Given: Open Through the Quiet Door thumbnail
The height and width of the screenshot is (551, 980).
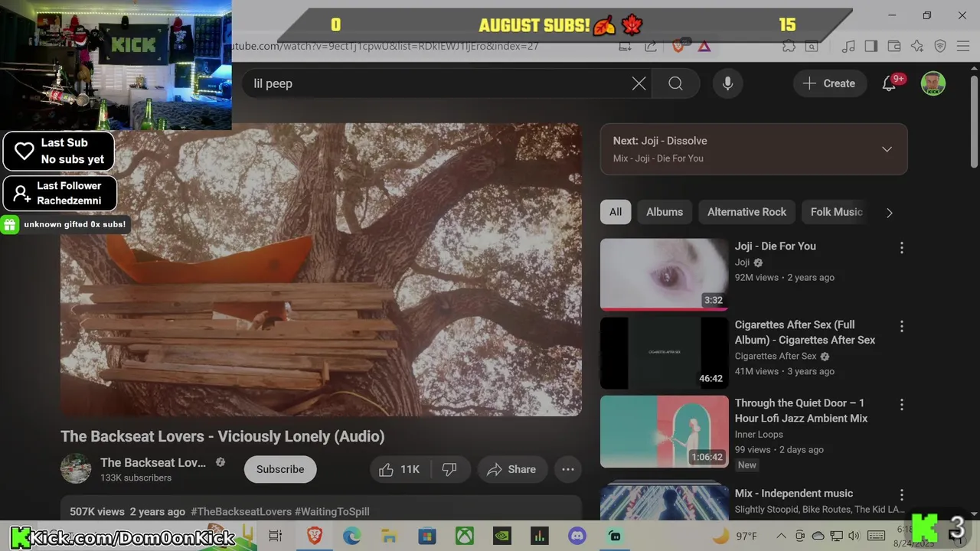Looking at the screenshot, I should pyautogui.click(x=665, y=432).
